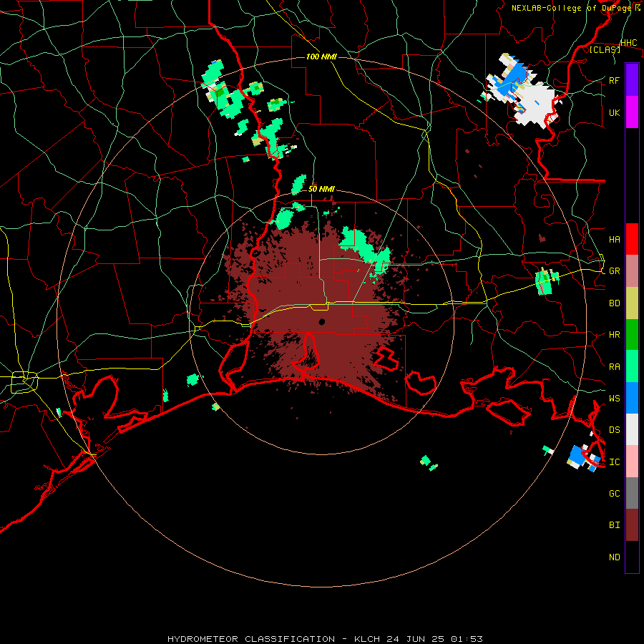Click the HR legend label
Screen dimensions: 644x644
tap(614, 335)
